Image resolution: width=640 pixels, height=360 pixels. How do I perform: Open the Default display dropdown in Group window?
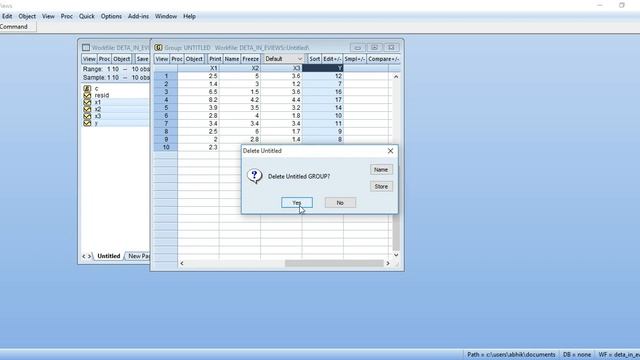(x=283, y=59)
